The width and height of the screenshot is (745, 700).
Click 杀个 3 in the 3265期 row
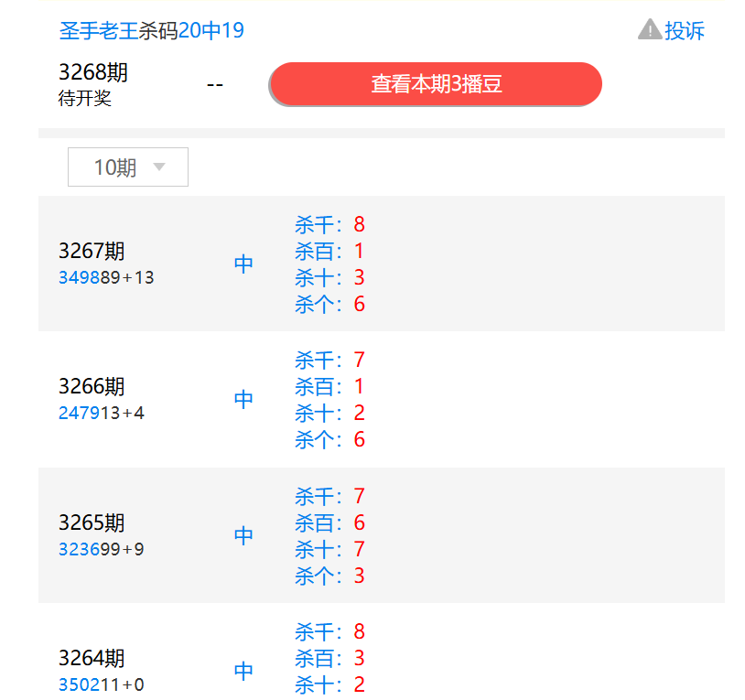(x=329, y=576)
